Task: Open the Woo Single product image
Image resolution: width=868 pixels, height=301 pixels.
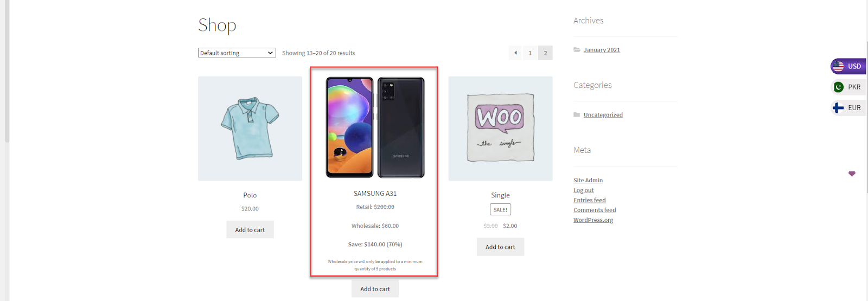Action: pos(500,129)
